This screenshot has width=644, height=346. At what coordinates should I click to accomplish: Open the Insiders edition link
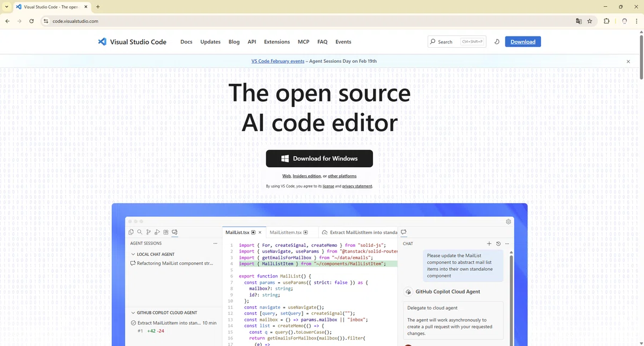(307, 176)
